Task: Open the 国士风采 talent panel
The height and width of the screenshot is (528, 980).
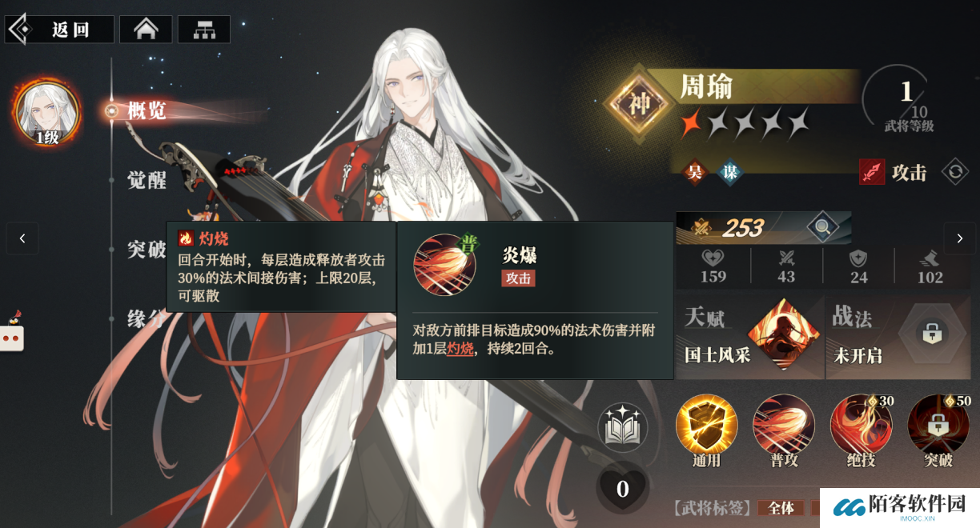Action: pyautogui.click(x=750, y=337)
